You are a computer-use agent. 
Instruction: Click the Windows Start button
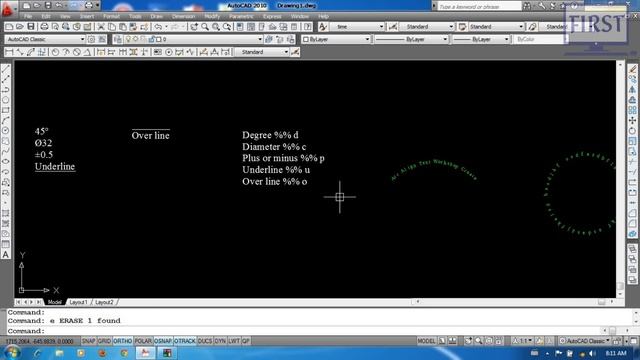coord(12,352)
